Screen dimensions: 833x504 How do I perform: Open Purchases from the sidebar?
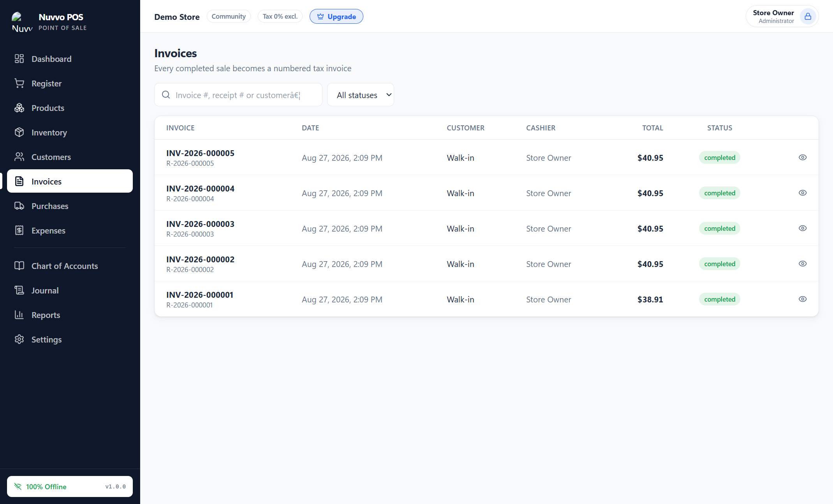tap(70, 206)
